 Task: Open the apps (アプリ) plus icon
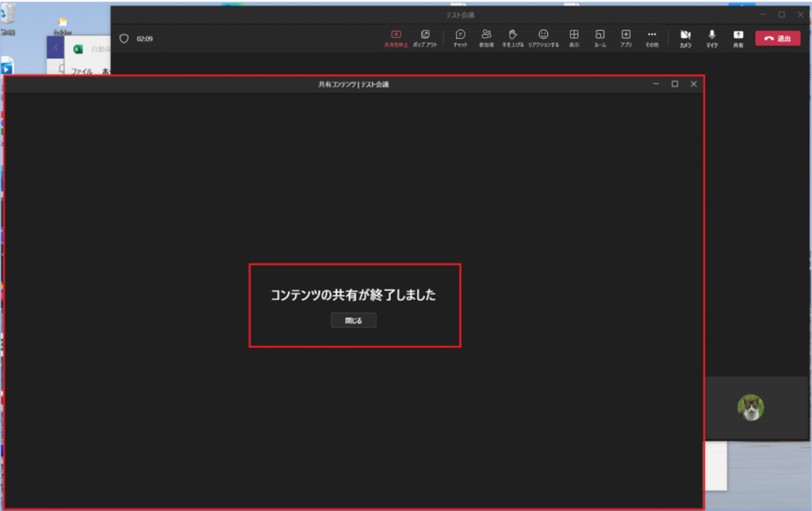point(626,36)
